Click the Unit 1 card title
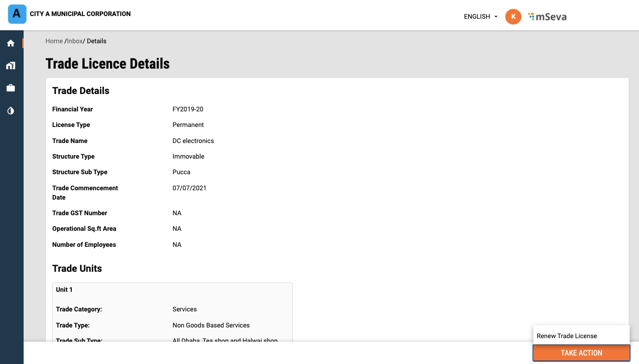Viewport: 639px width, 364px height. click(x=64, y=290)
